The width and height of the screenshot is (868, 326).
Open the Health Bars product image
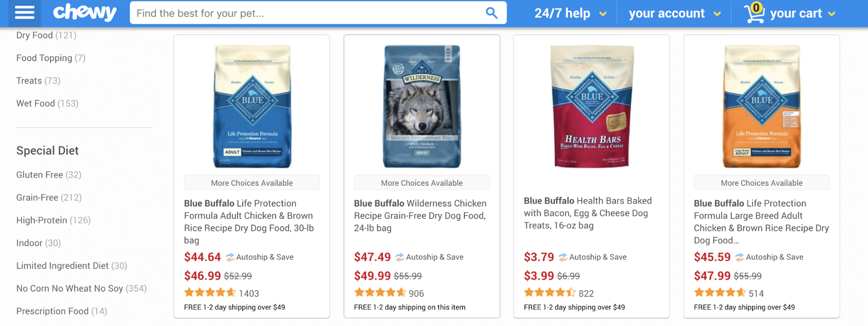tap(591, 106)
